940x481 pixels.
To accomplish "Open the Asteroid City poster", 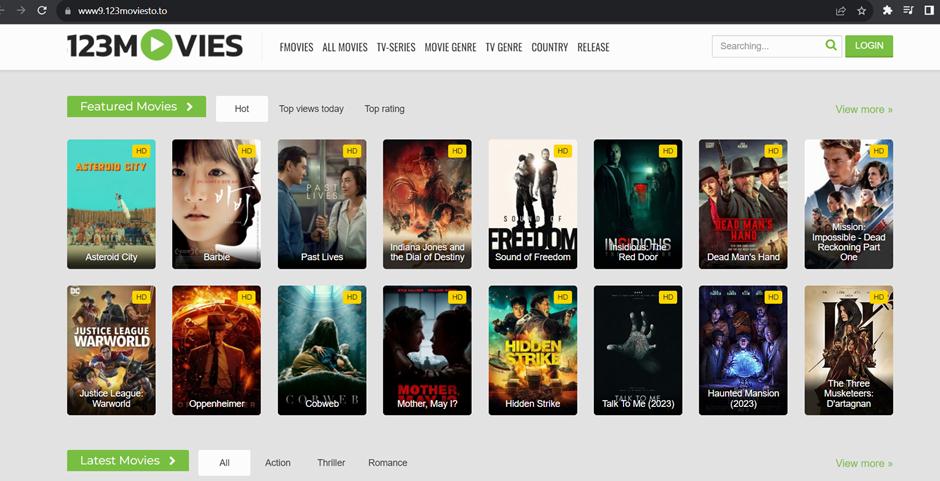I will click(112, 204).
